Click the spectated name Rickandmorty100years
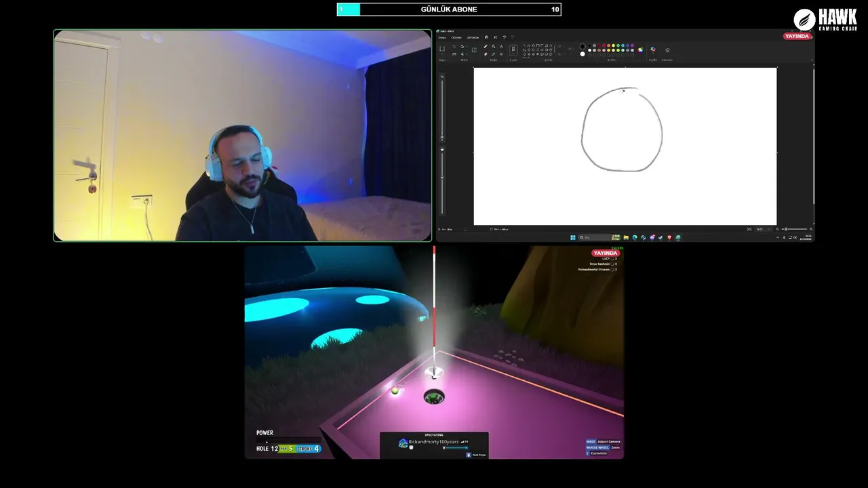The image size is (868, 488). (433, 442)
